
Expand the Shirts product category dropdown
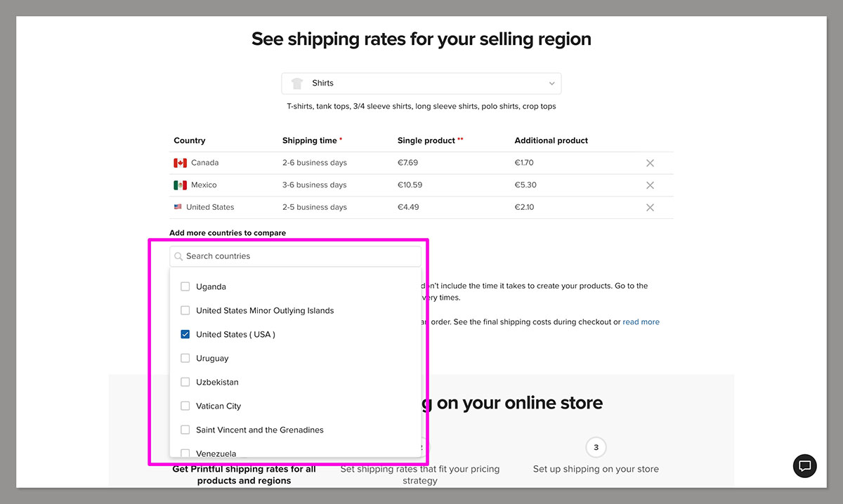(x=421, y=83)
